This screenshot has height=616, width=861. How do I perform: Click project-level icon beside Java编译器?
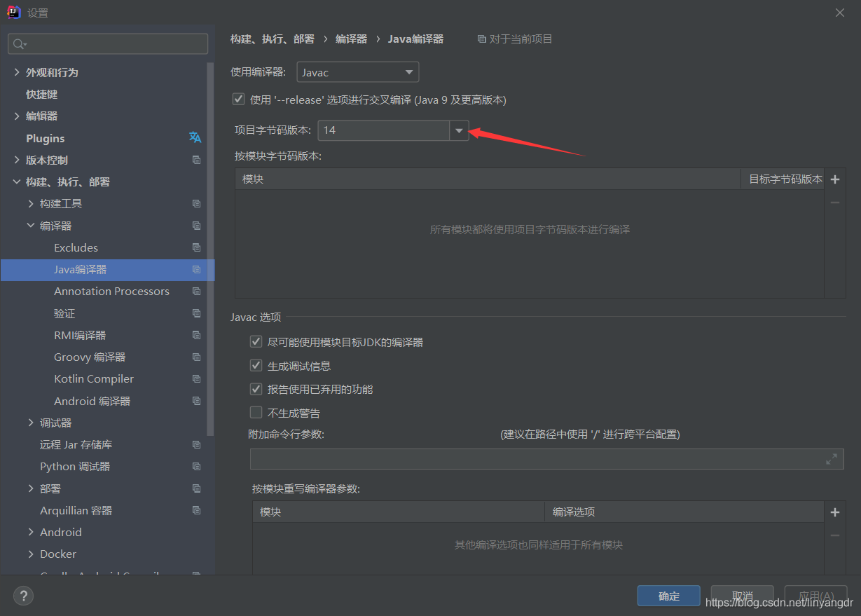[x=196, y=269]
